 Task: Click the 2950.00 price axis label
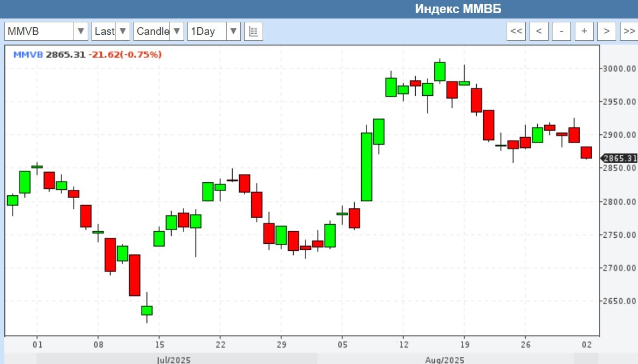pos(619,102)
